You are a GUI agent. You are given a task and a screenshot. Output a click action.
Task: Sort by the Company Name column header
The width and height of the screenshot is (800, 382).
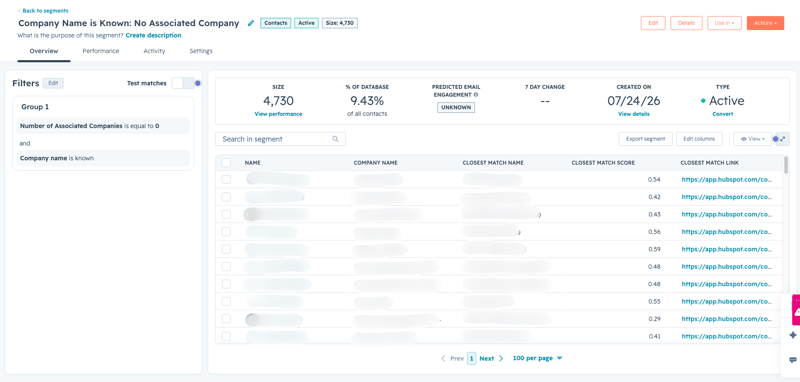(376, 163)
